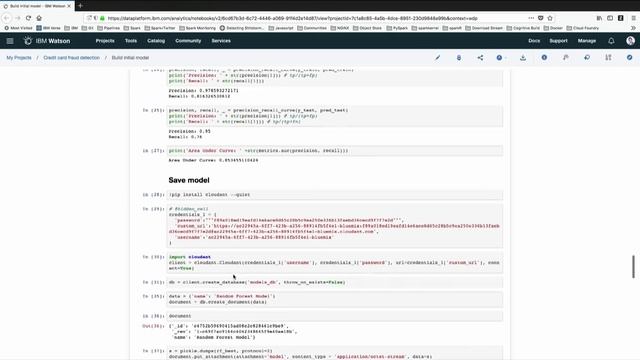Open the Javascript bookmark folder

click(x=281, y=28)
